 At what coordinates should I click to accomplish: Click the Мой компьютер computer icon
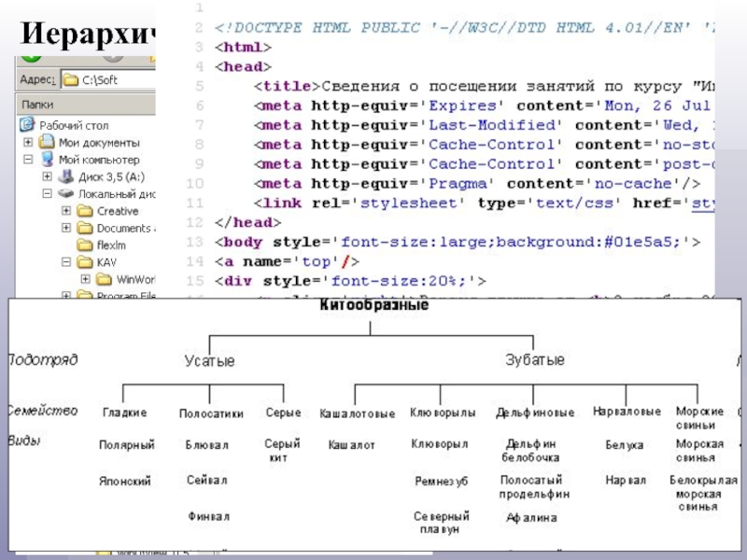[47, 159]
